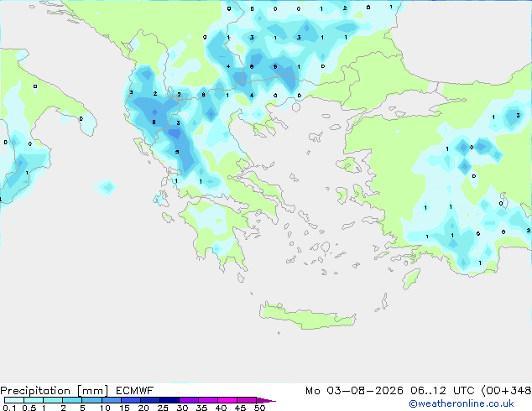Click the "[mm]" unit label
532x411 pixels.
point(92,391)
